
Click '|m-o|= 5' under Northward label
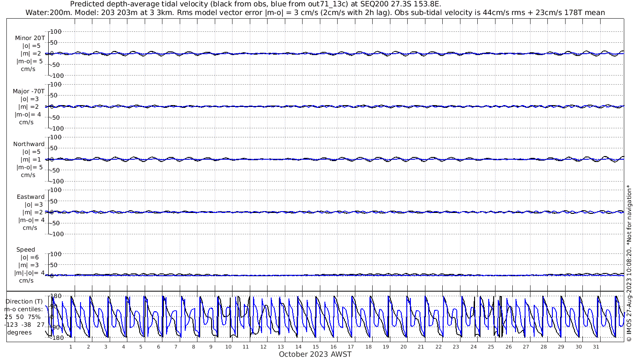(30, 167)
